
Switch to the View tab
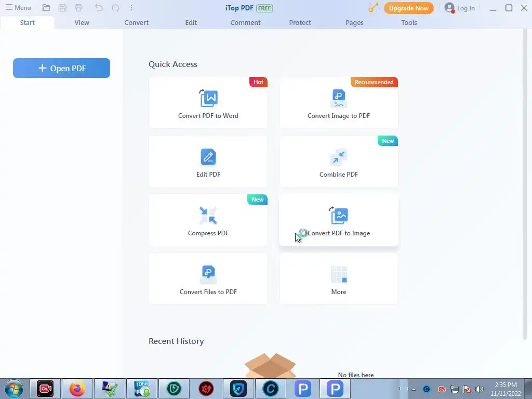click(x=82, y=22)
